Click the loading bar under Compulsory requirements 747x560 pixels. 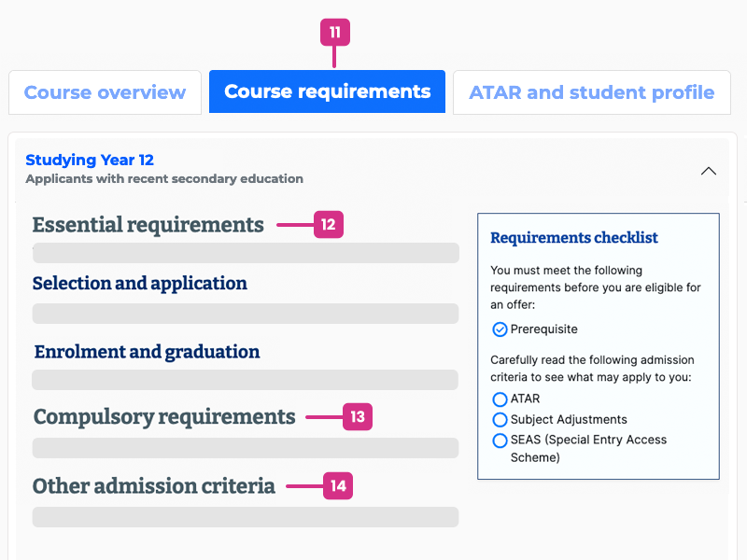coord(245,448)
